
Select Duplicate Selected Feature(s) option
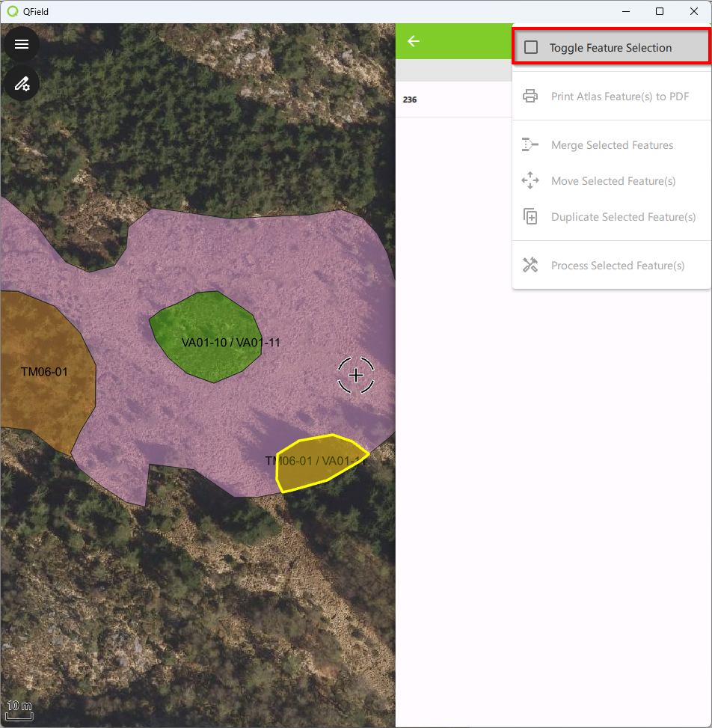click(x=623, y=217)
